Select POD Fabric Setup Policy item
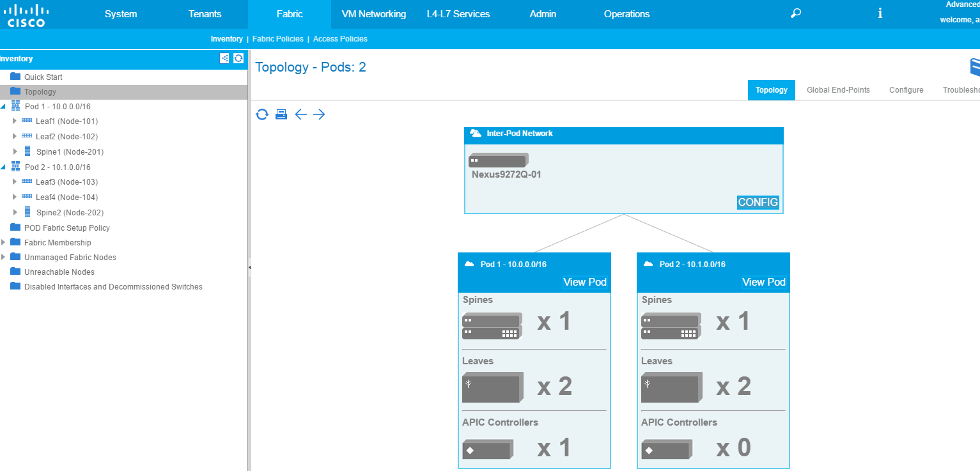This screenshot has height=471, width=980. [66, 228]
